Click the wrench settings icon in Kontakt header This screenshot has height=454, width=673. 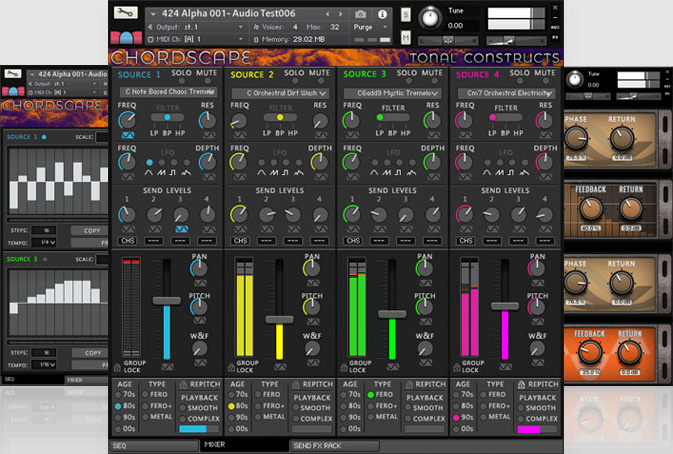pos(127,14)
